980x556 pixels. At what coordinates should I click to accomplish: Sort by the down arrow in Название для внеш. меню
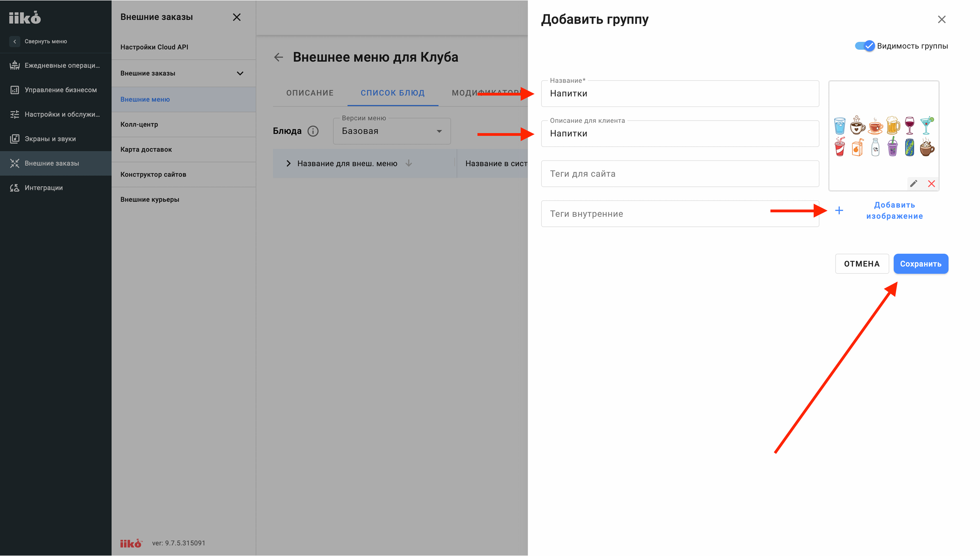(409, 163)
